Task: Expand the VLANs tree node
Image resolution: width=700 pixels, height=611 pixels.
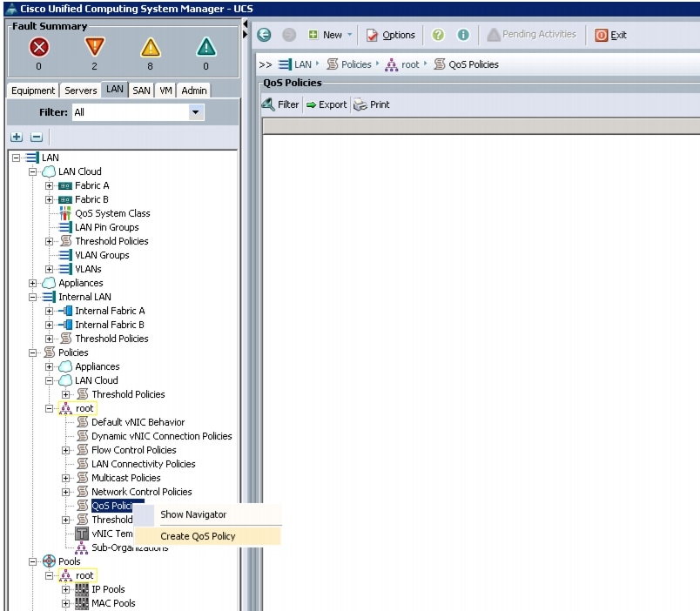Action: coord(50,269)
